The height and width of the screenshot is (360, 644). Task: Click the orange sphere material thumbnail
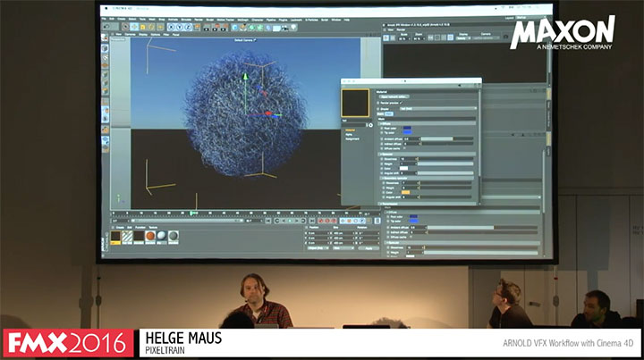coord(150,236)
